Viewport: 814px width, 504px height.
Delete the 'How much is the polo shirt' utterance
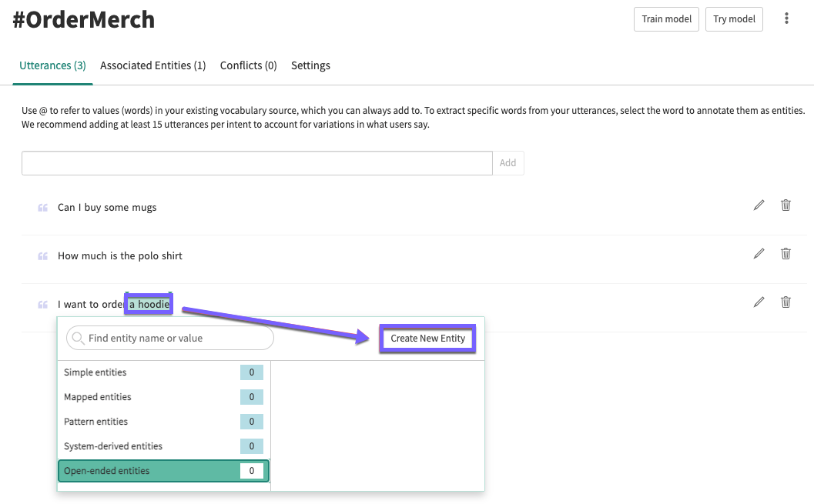point(786,254)
